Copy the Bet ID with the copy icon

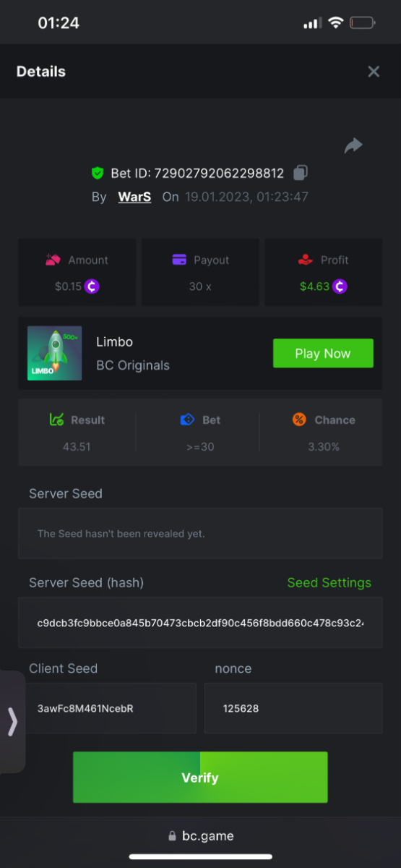coord(301,173)
